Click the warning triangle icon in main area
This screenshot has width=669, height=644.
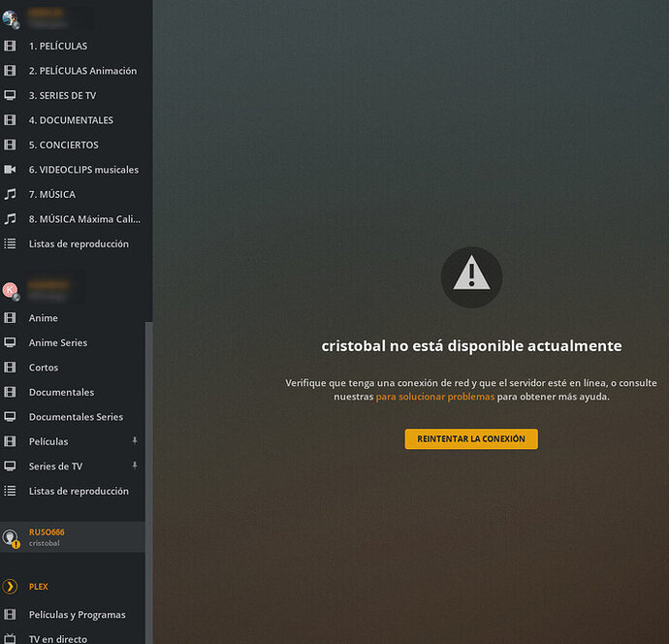(471, 277)
